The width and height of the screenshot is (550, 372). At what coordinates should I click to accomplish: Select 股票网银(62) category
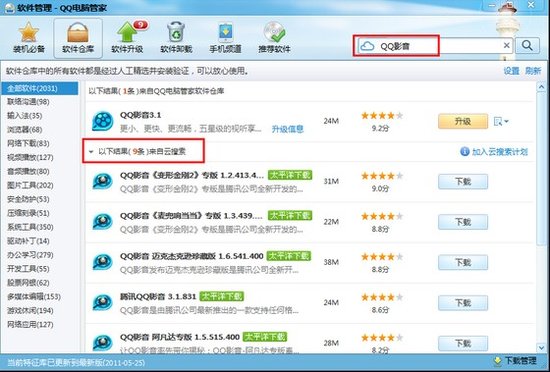(x=28, y=283)
